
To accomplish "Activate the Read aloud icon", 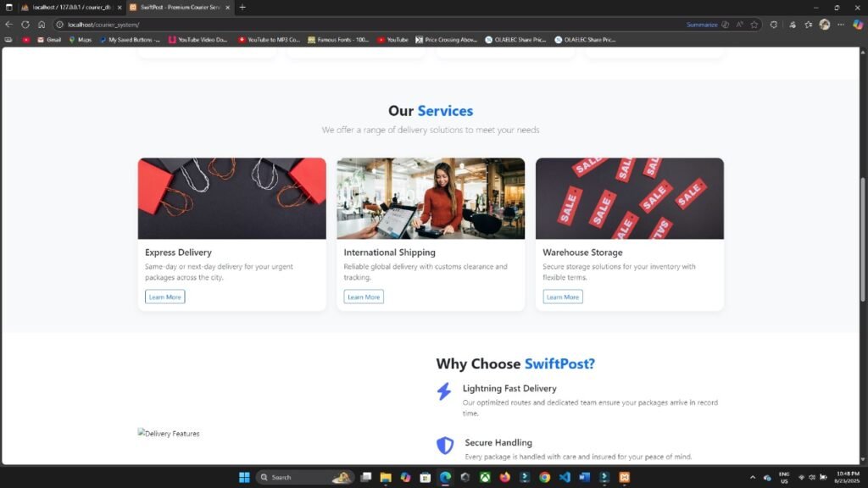I will [x=739, y=25].
